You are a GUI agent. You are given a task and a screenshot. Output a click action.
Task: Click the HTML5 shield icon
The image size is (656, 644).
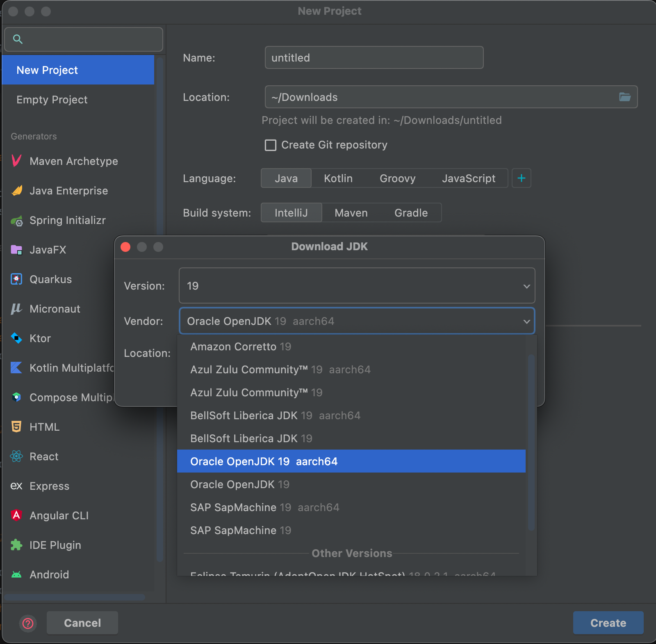click(x=16, y=427)
